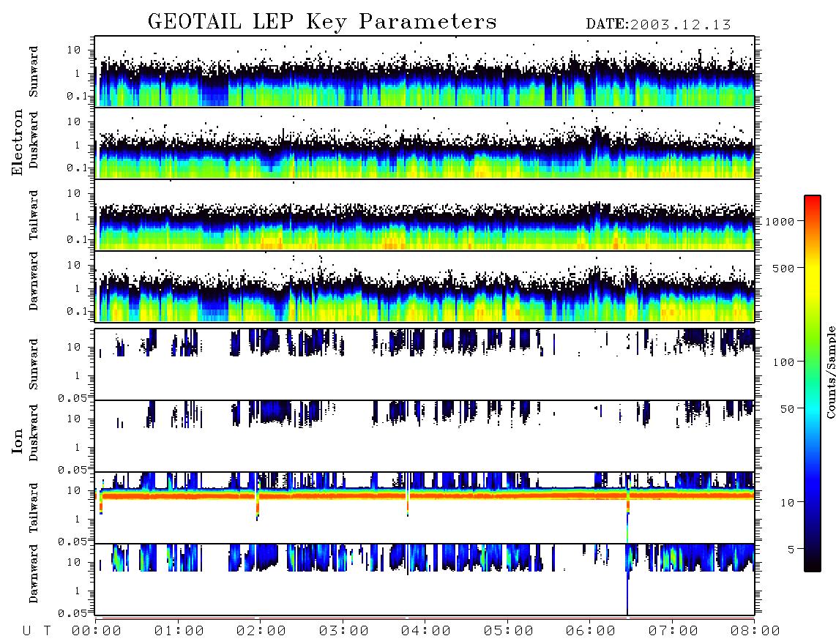Click the GEOTAIL LEP Key Parameters title
Image resolution: width=836 pixels, height=644 pixels.
tap(322, 23)
